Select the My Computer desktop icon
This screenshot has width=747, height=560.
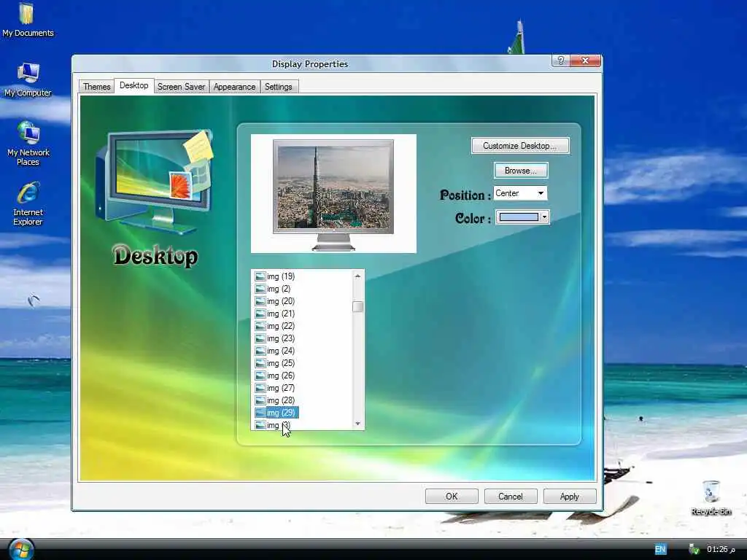pyautogui.click(x=28, y=79)
